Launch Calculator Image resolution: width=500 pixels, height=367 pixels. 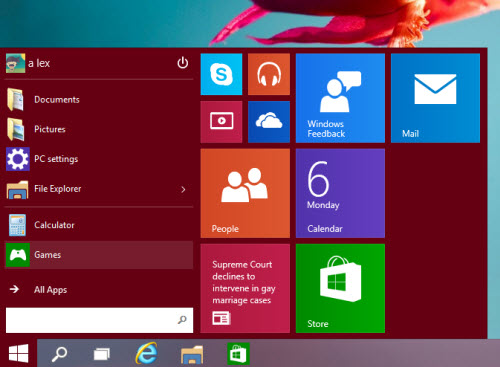pos(99,225)
